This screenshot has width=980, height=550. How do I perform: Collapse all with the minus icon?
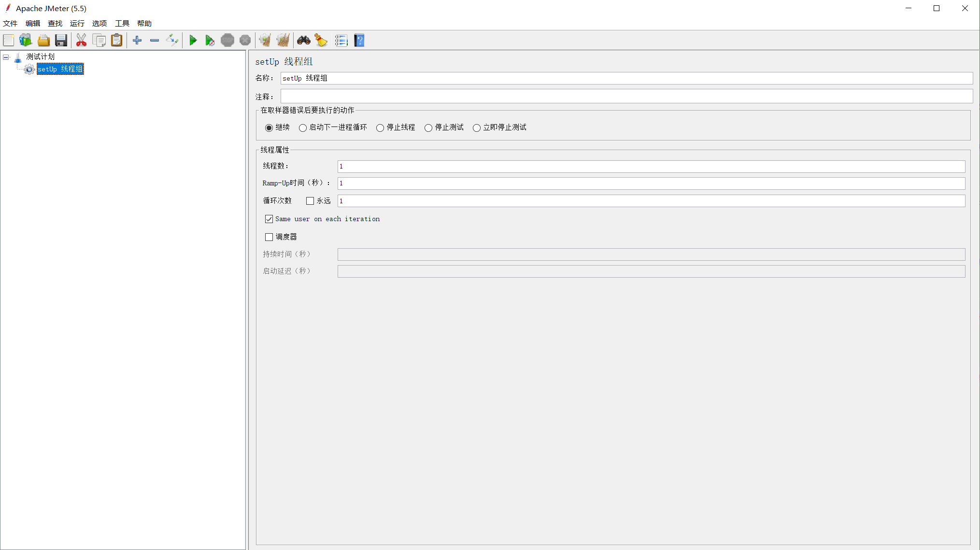tap(155, 41)
